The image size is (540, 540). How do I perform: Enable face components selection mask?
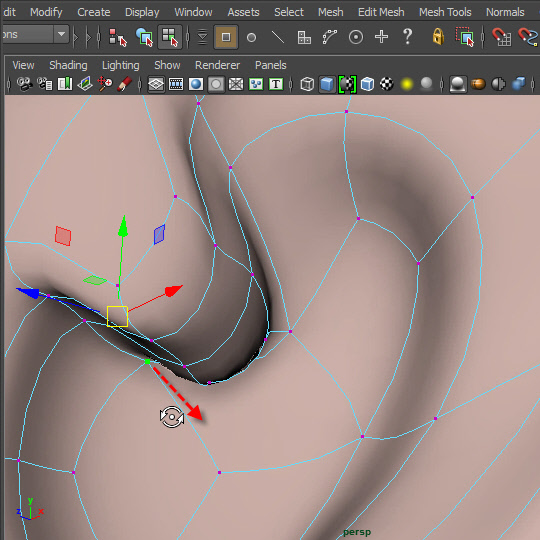click(x=304, y=37)
